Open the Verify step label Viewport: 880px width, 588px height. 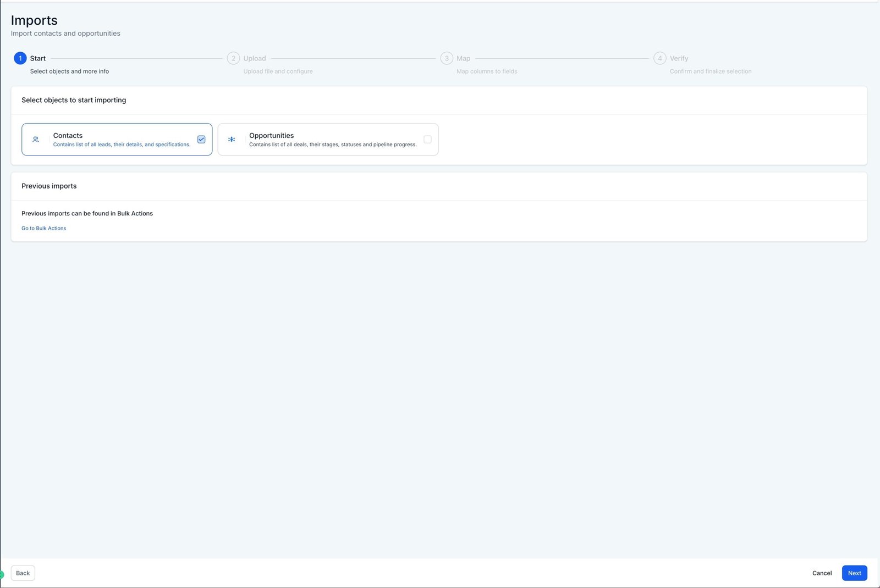click(679, 58)
